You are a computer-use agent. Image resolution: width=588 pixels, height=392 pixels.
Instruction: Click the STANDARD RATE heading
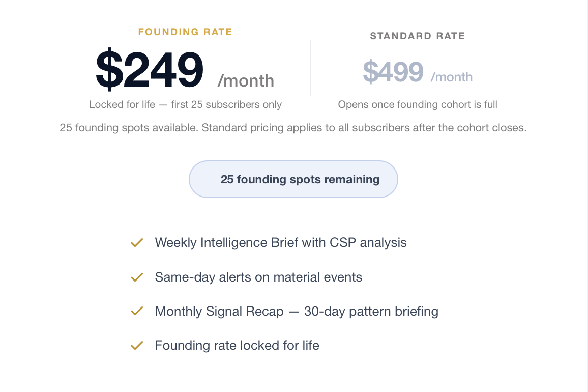(x=417, y=36)
